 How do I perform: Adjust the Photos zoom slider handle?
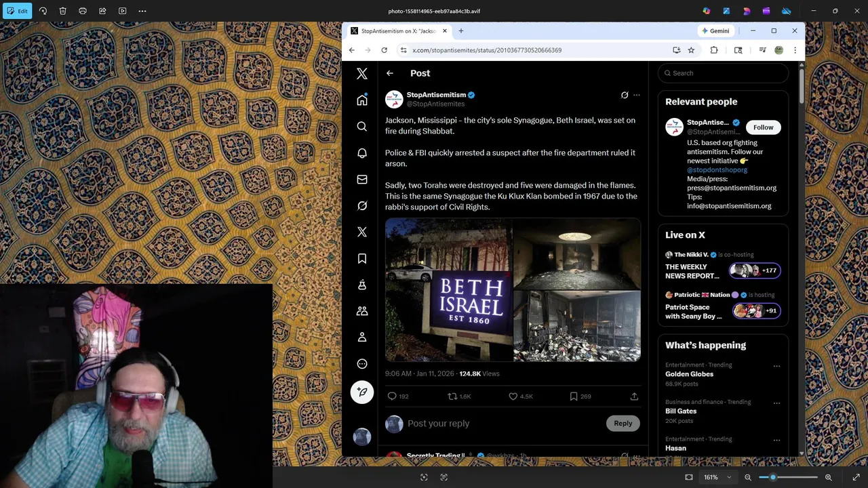pyautogui.click(x=772, y=477)
